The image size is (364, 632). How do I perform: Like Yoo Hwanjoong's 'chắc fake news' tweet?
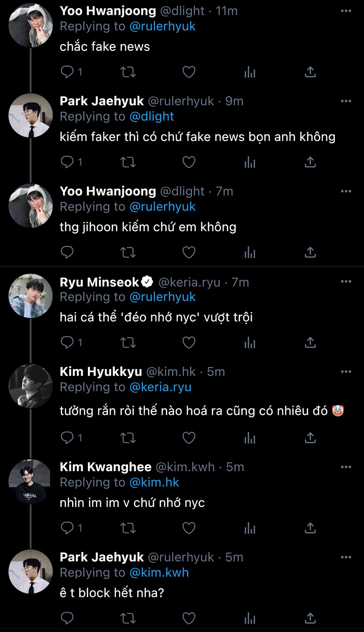tap(189, 72)
